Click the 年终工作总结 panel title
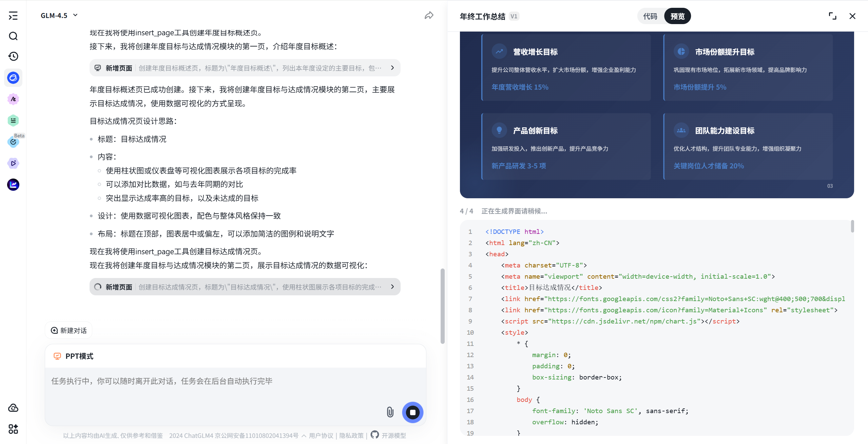The width and height of the screenshot is (868, 444). pyautogui.click(x=482, y=16)
